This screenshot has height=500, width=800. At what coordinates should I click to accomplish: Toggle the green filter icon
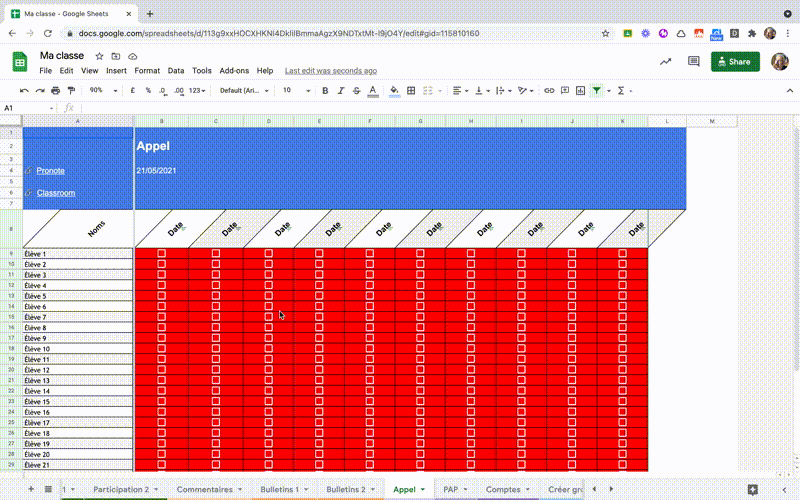596,91
